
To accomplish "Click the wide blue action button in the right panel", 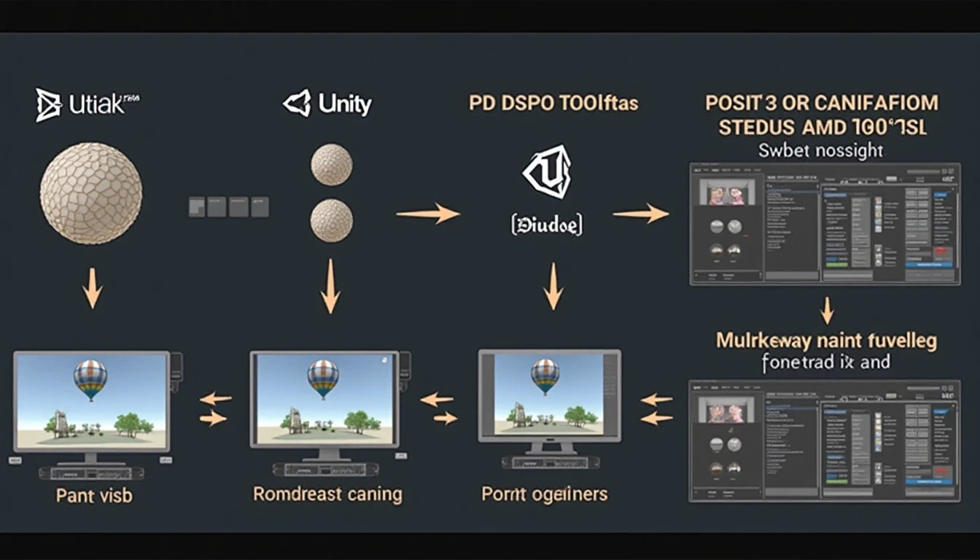I will click(930, 265).
